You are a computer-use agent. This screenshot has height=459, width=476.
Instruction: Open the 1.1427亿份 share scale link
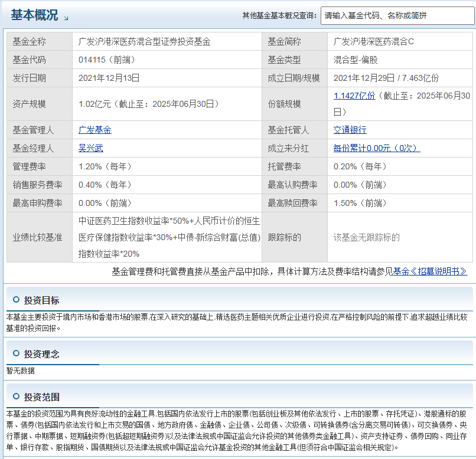354,96
